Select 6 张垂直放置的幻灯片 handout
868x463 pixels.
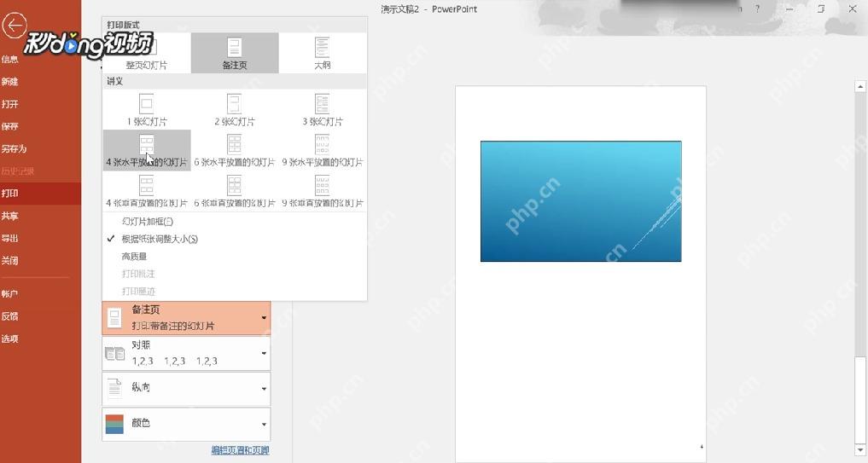235,191
